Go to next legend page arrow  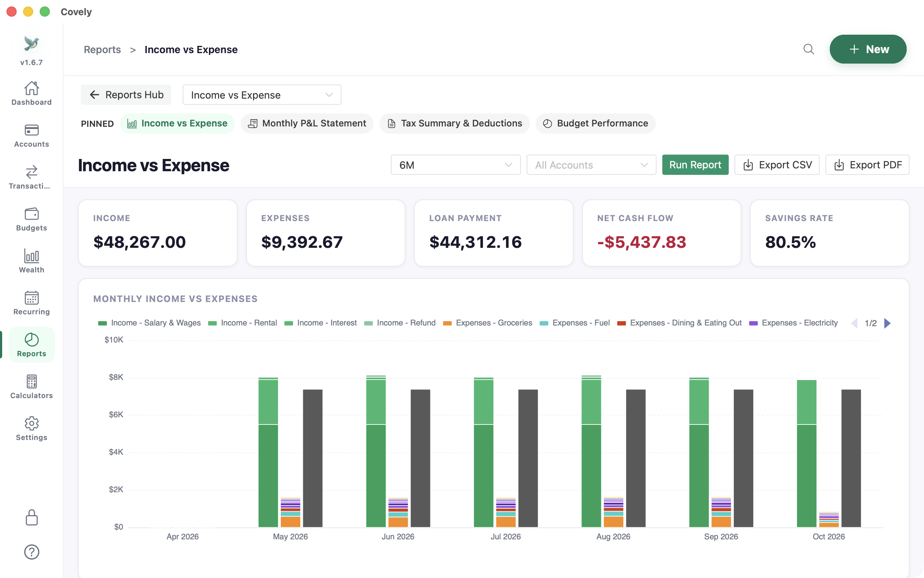[888, 323]
